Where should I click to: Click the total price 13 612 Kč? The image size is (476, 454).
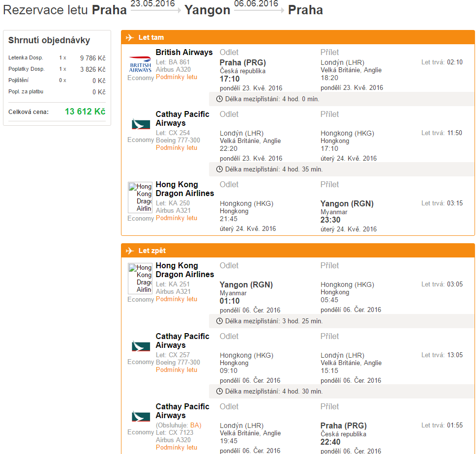[x=85, y=112]
